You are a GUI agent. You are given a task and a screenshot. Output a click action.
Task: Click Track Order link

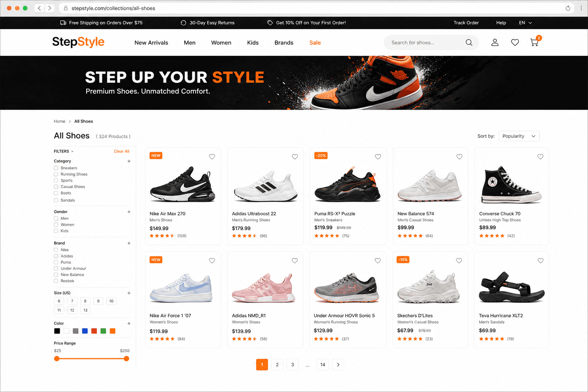[466, 23]
